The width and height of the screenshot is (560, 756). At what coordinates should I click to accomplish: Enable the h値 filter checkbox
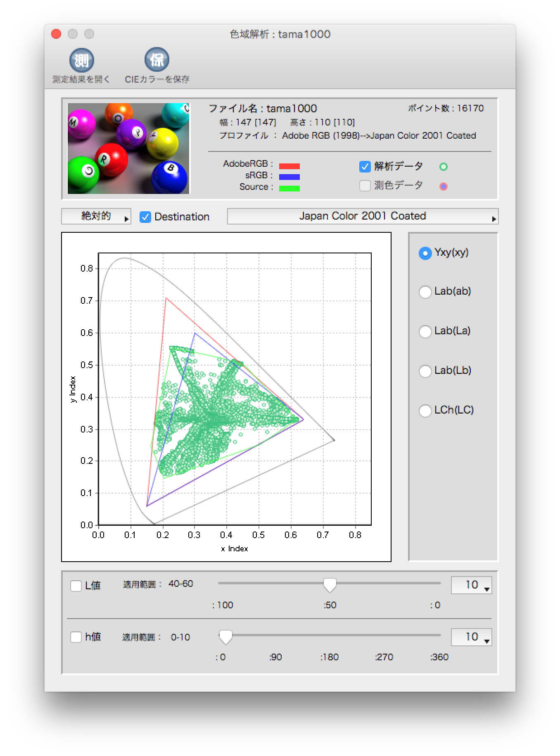[x=76, y=637]
